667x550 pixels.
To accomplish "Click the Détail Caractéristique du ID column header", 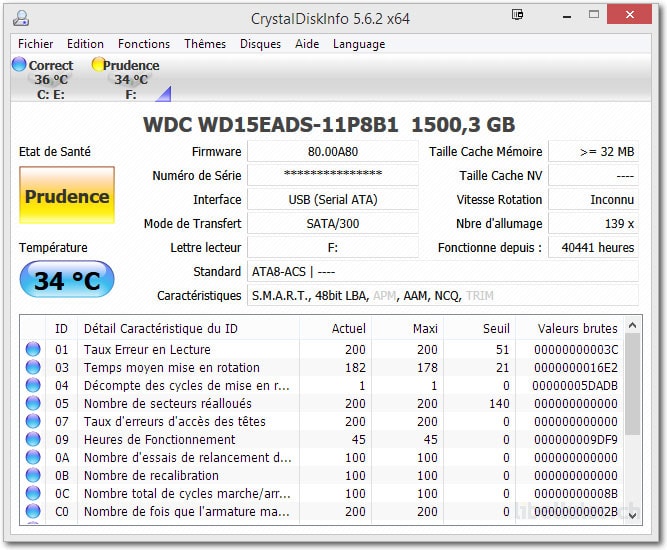I will (x=188, y=328).
